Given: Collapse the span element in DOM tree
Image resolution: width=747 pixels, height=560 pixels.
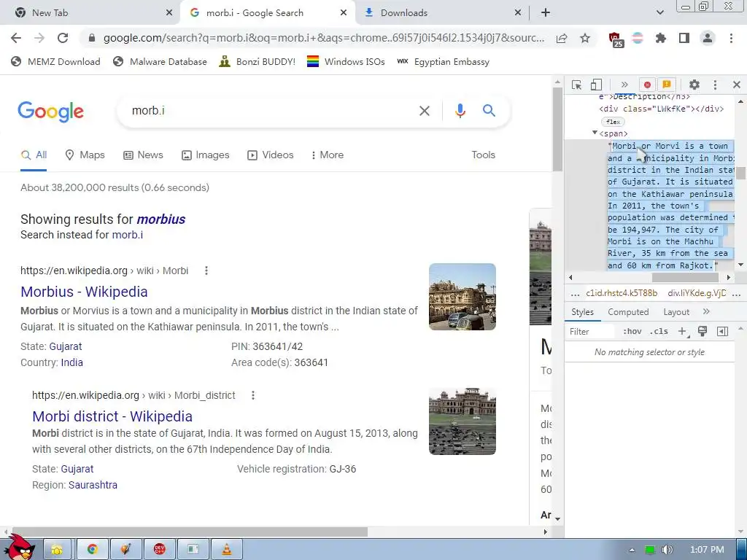Looking at the screenshot, I should point(595,133).
